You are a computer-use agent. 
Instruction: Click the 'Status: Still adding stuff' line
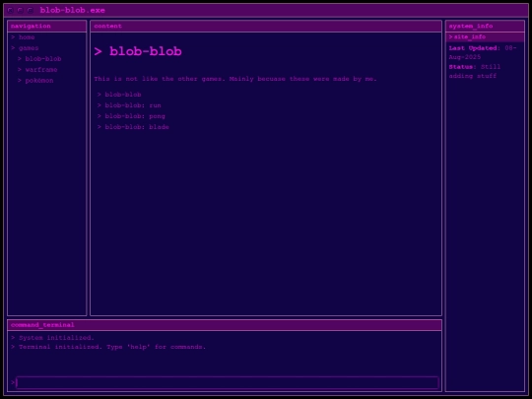tap(474, 71)
